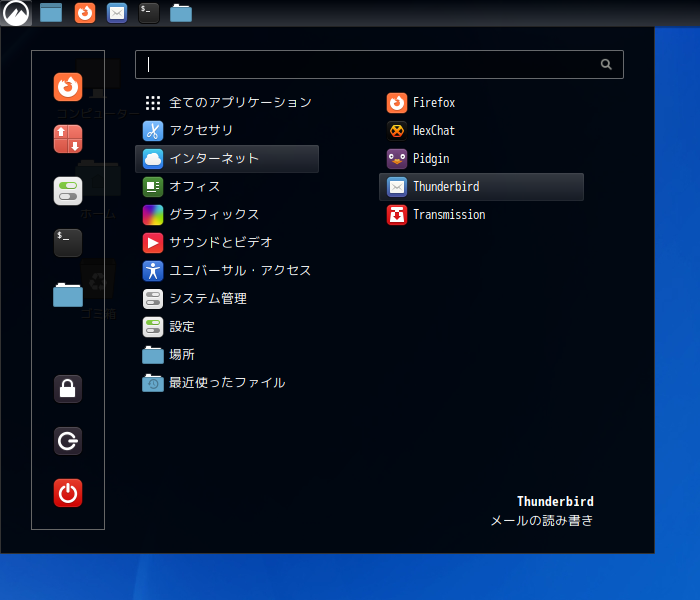Click the search magnifier icon

[x=606, y=64]
